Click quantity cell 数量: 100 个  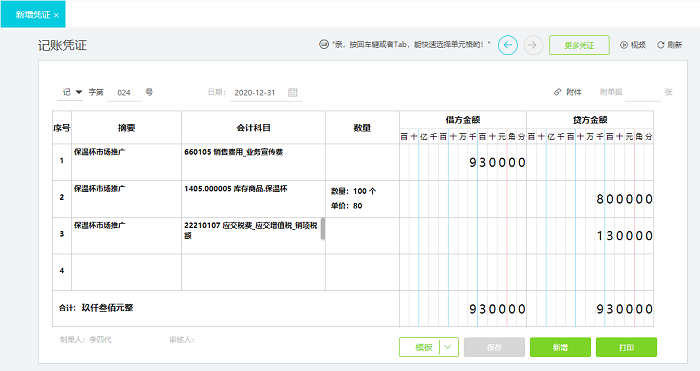353,191
